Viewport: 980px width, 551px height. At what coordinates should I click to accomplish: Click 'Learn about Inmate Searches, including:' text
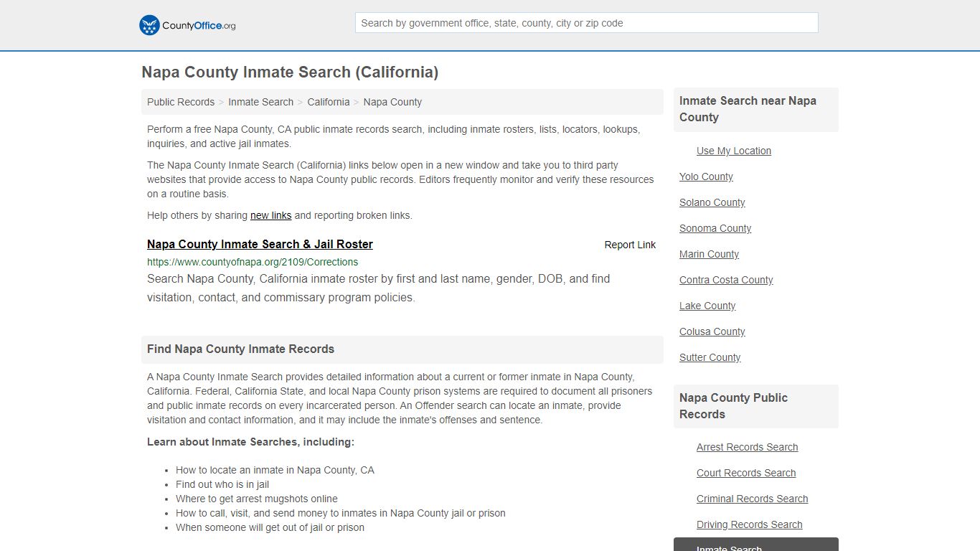tap(250, 442)
